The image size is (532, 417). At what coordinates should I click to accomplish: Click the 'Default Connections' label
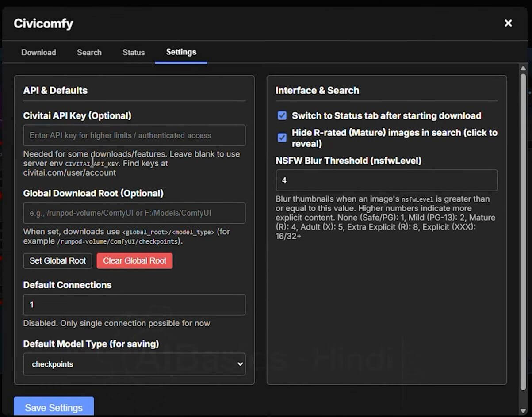click(67, 285)
